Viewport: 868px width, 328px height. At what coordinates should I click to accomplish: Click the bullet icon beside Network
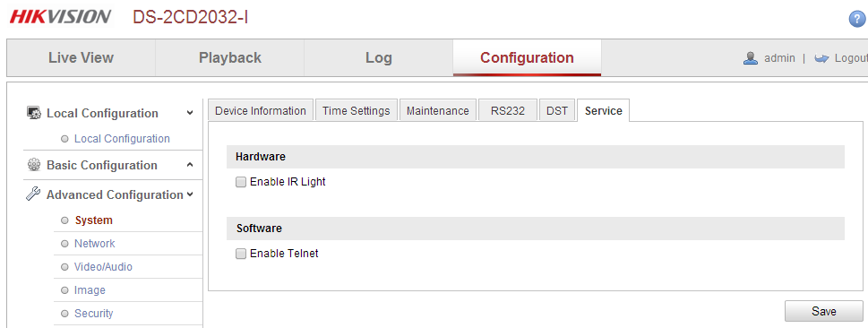pos(64,244)
